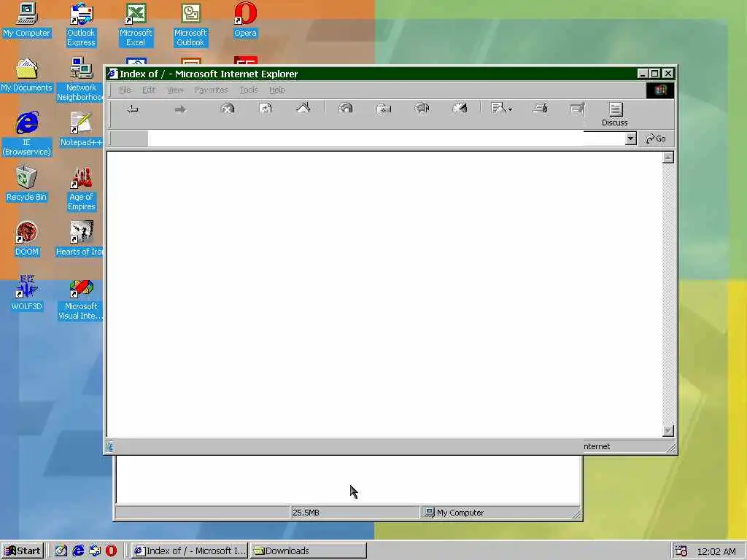Select the WOLF3D desktop shortcut
The height and width of the screenshot is (560, 747).
click(x=27, y=293)
